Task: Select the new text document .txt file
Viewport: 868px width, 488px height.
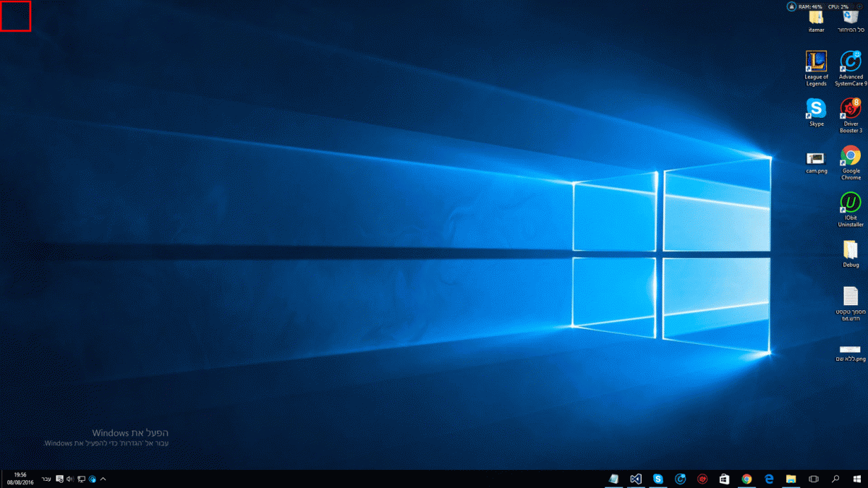Action: (x=851, y=304)
